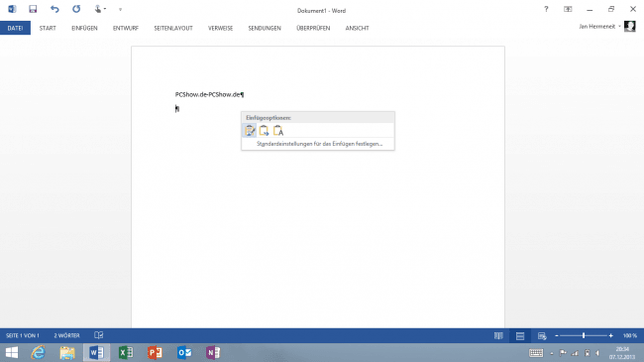Save the document with the floppy disk icon
Image resolution: width=644 pixels, height=362 pixels.
click(33, 9)
